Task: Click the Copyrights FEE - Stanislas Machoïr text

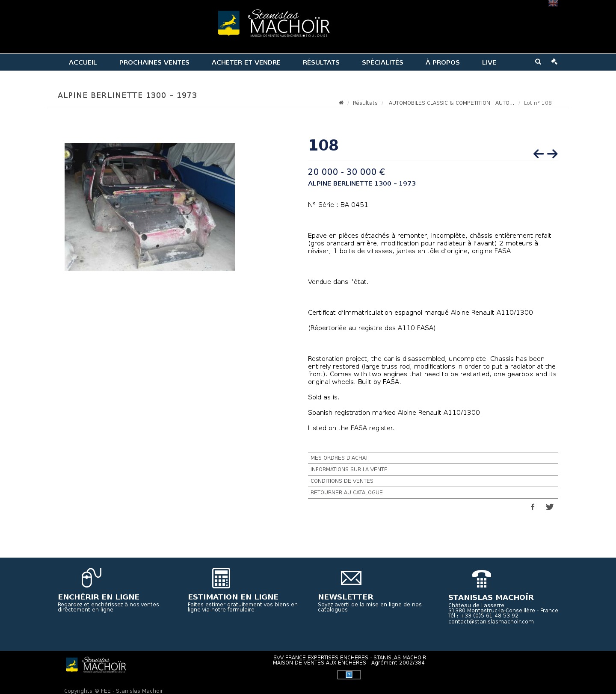Action: click(113, 691)
